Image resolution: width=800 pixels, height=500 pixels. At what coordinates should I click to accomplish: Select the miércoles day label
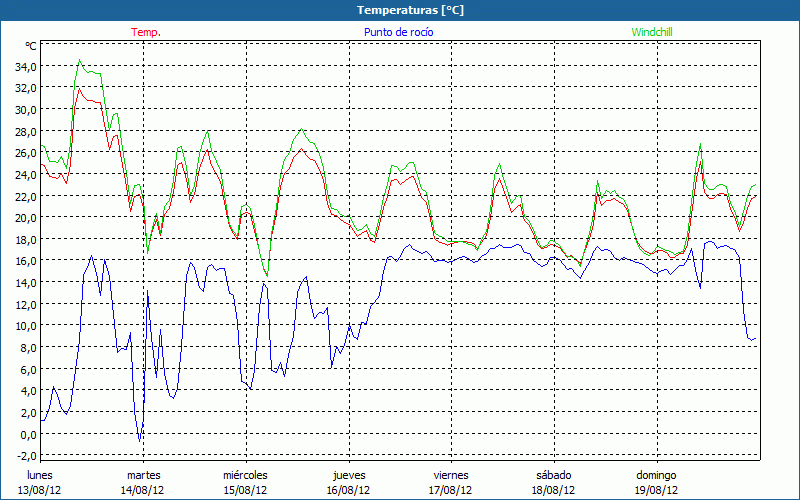pyautogui.click(x=245, y=475)
